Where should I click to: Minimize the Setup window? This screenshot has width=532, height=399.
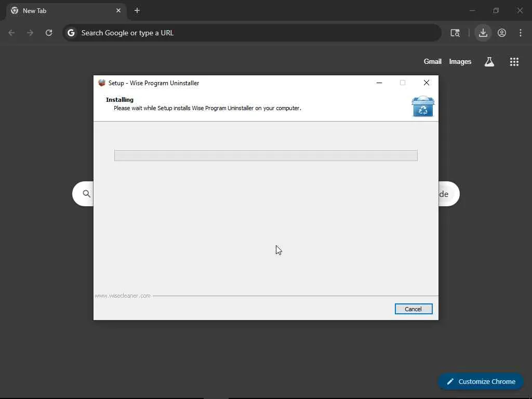click(379, 83)
